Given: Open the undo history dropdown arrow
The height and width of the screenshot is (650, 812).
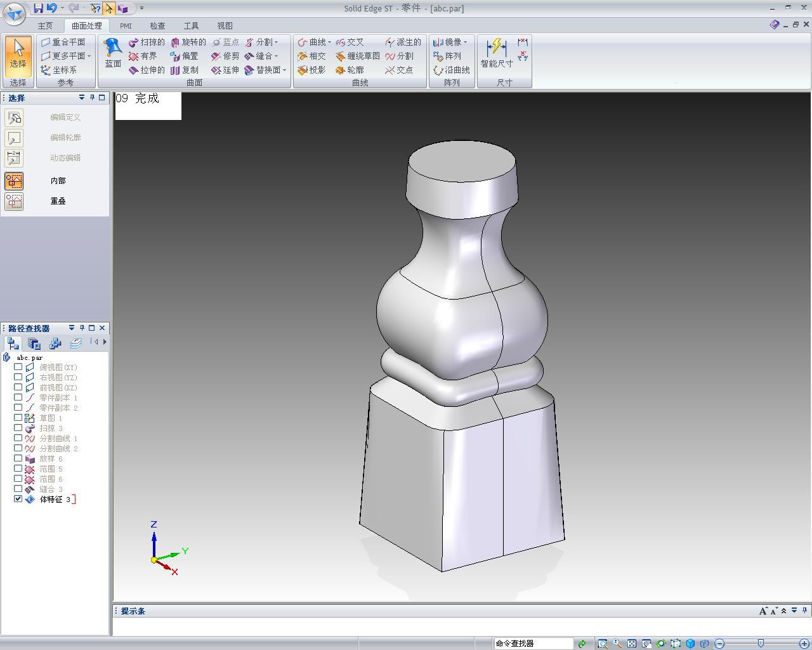Looking at the screenshot, I should [62, 8].
